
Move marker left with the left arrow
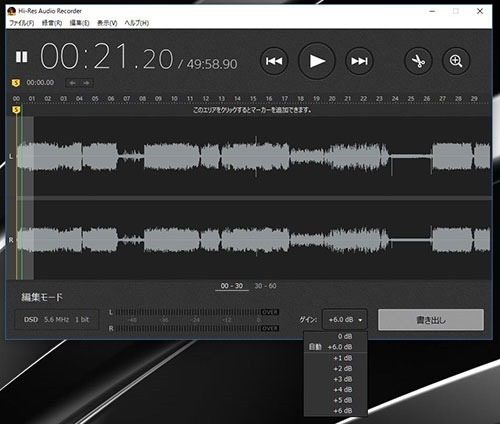(73, 83)
